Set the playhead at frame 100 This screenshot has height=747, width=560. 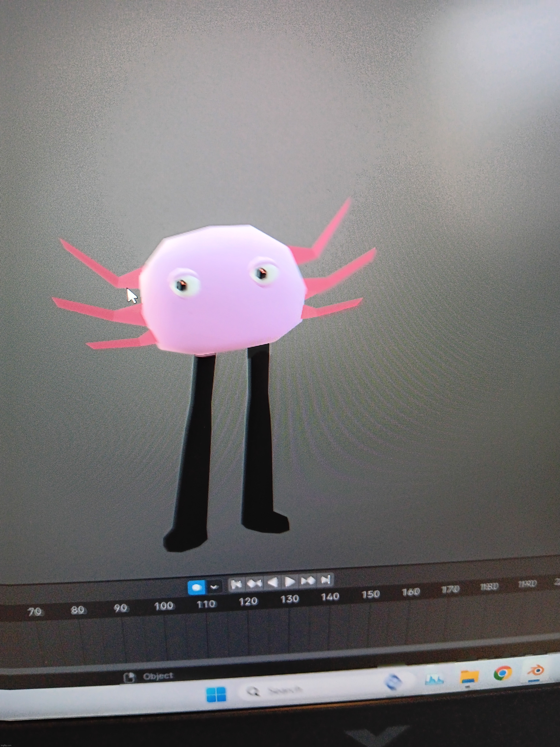coord(163,606)
